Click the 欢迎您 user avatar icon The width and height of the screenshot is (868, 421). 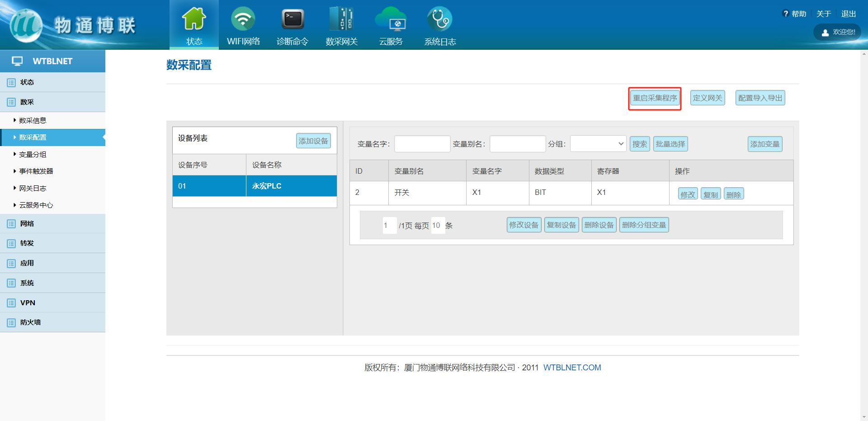click(x=825, y=33)
